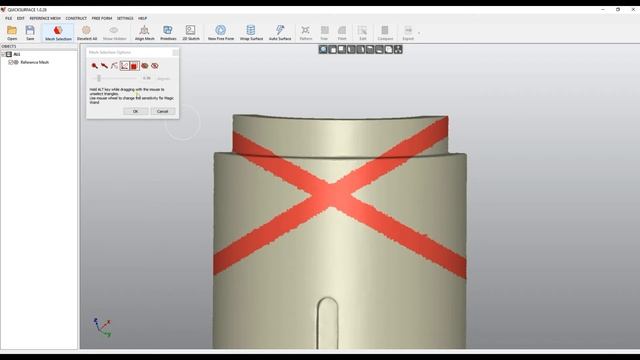Screen dimensions: 640x360
Task: Click the third view orientation icon
Action: tap(342, 49)
